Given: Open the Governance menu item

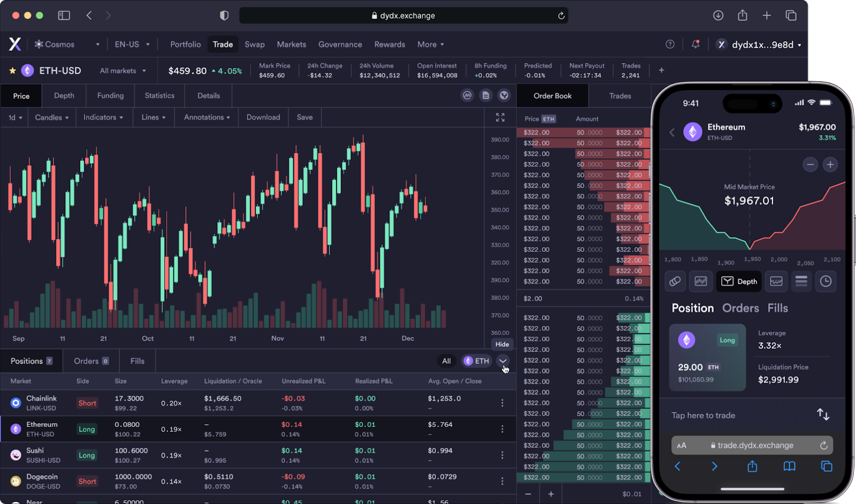Looking at the screenshot, I should 340,44.
